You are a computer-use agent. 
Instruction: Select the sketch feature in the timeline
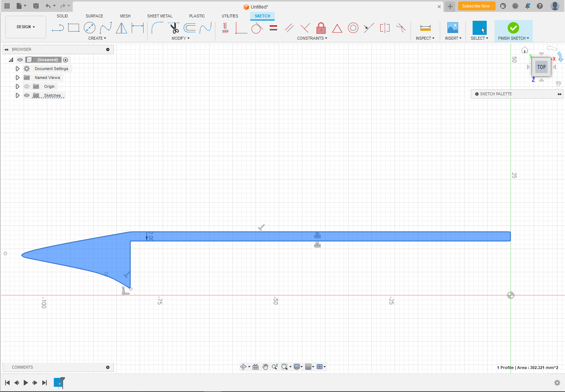click(58, 383)
